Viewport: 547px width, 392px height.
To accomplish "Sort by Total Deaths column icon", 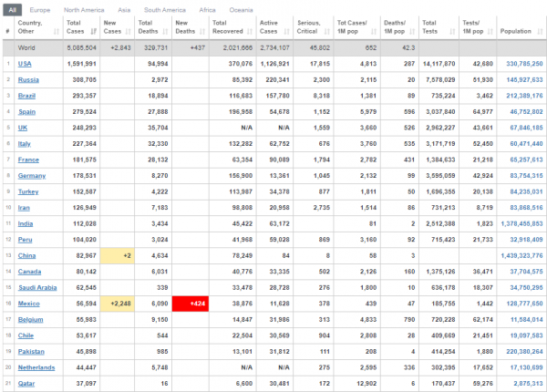I will 165,31.
